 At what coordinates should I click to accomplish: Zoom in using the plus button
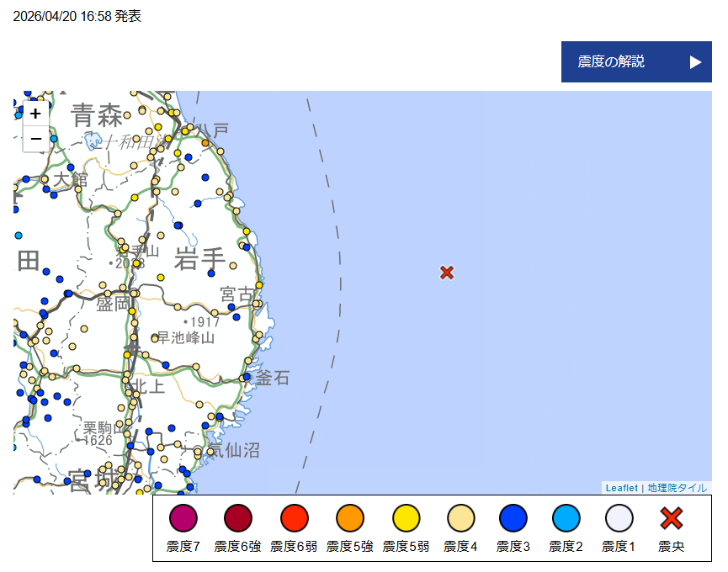tap(35, 113)
